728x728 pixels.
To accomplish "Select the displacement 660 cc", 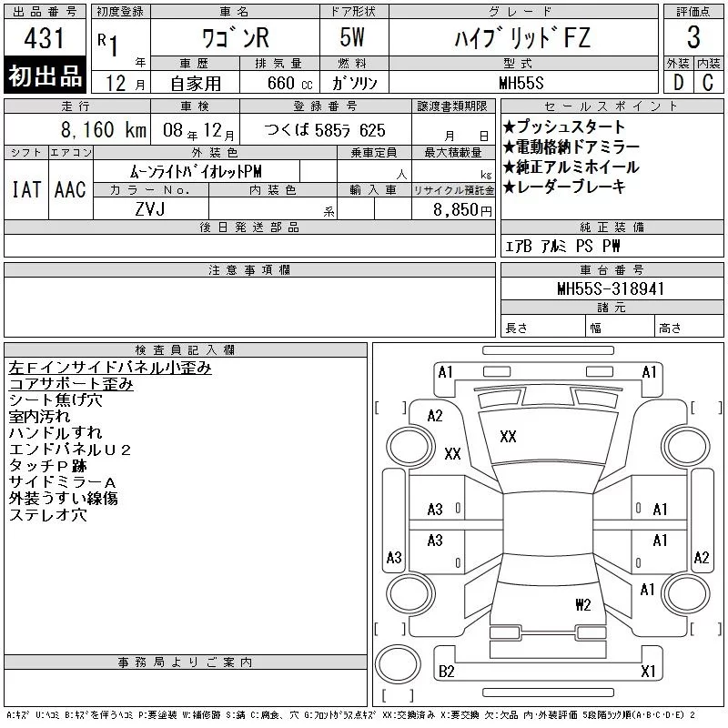I will pos(289,84).
